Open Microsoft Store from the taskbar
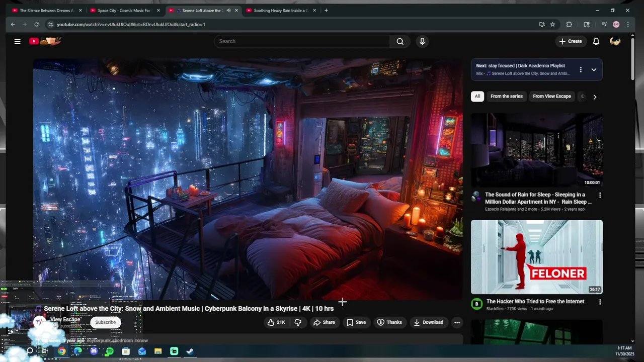644x362 pixels. [126, 351]
